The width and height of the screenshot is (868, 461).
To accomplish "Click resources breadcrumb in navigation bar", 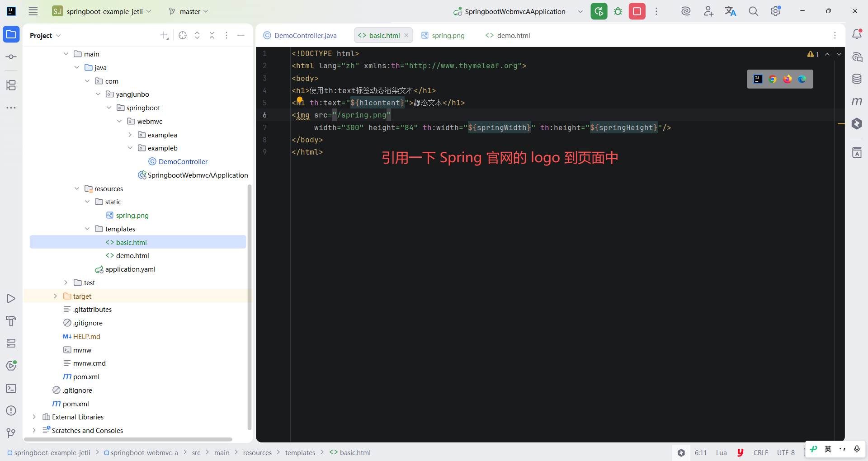I will [x=257, y=452].
